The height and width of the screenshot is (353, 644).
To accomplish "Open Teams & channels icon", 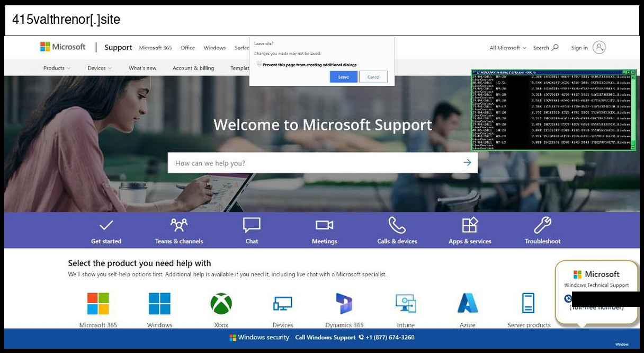I will pos(179,225).
